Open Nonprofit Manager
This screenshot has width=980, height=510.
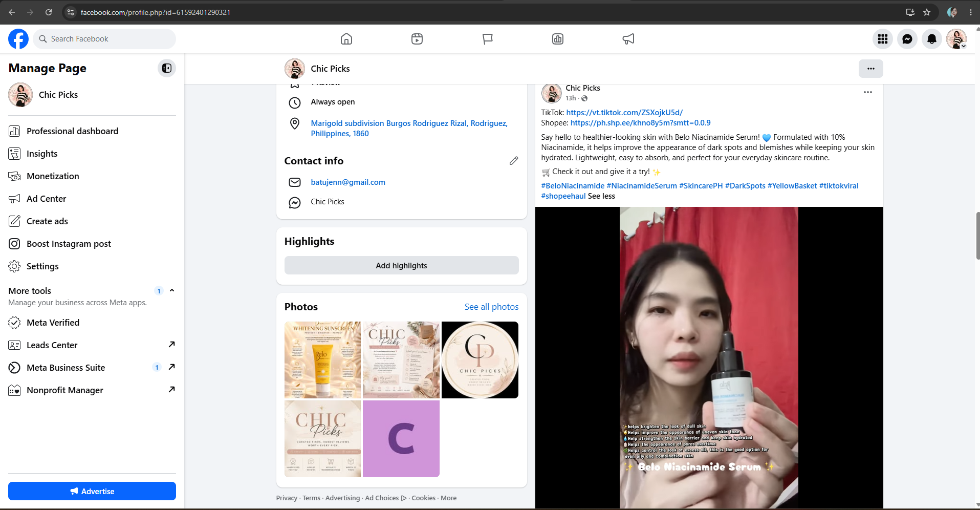(x=92, y=390)
